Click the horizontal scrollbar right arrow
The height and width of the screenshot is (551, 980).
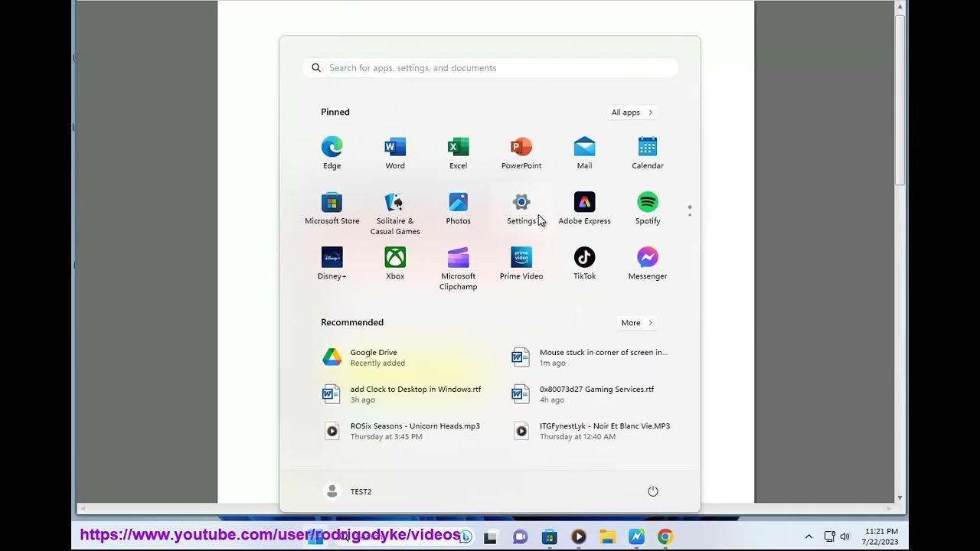[x=889, y=508]
